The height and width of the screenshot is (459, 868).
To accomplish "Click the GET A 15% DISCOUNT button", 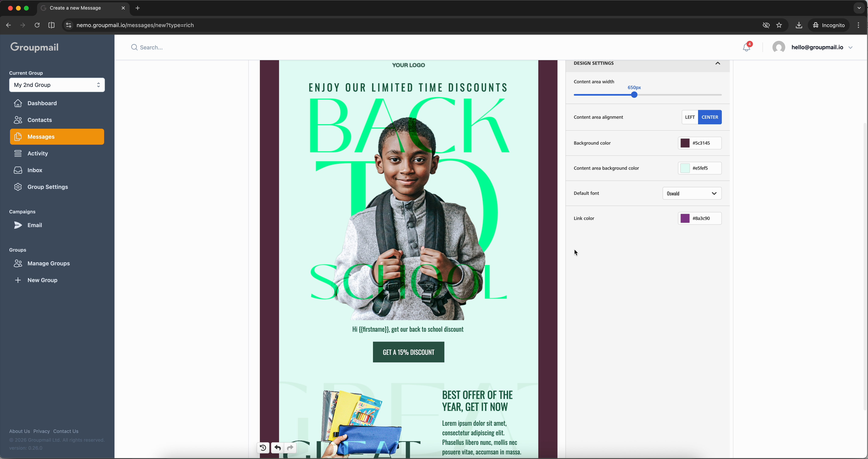I will pyautogui.click(x=408, y=352).
